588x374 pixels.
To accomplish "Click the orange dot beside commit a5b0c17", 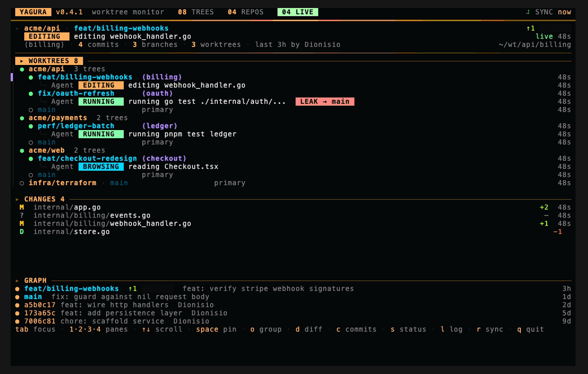I will tap(17, 305).
